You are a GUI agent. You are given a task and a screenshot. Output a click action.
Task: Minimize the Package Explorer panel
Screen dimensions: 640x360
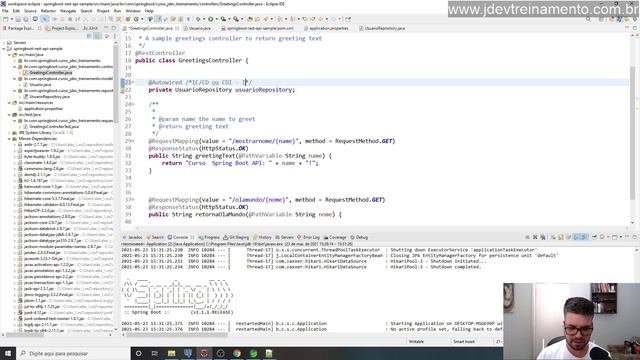coord(107,28)
